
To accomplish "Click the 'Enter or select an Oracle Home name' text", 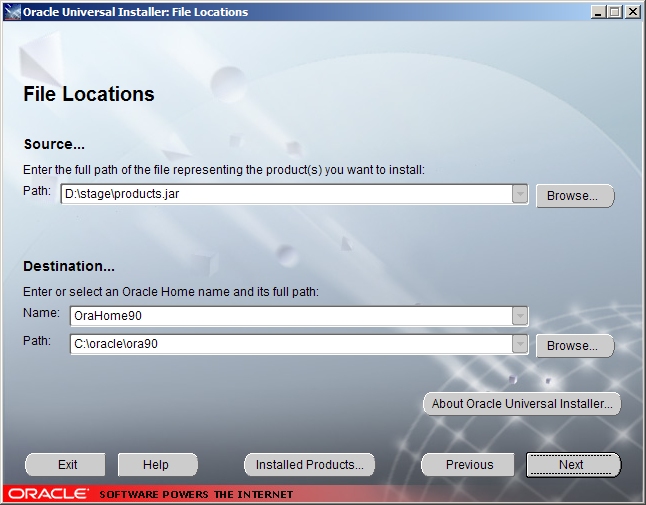I will [171, 292].
